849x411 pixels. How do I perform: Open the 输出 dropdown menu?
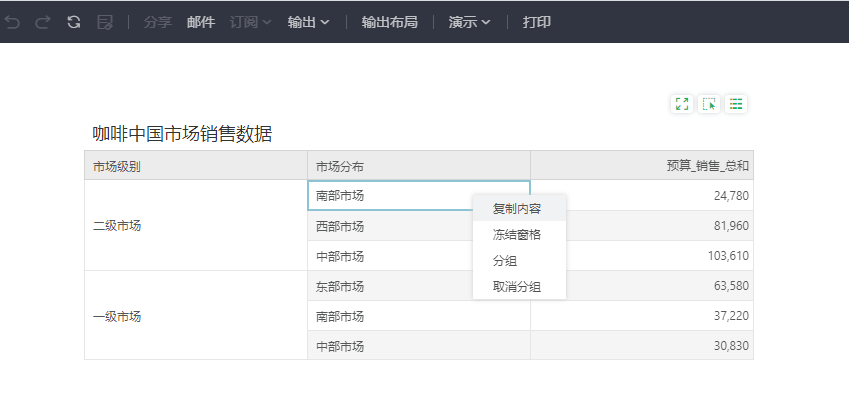coord(308,21)
